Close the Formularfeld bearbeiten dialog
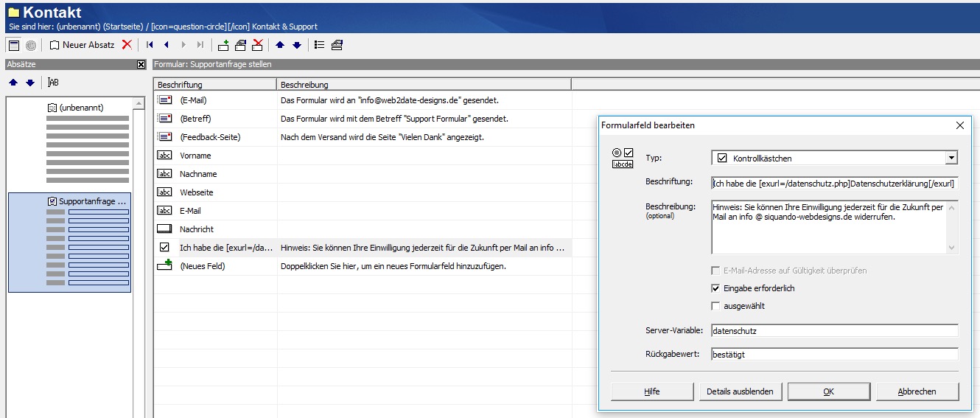 [960, 125]
